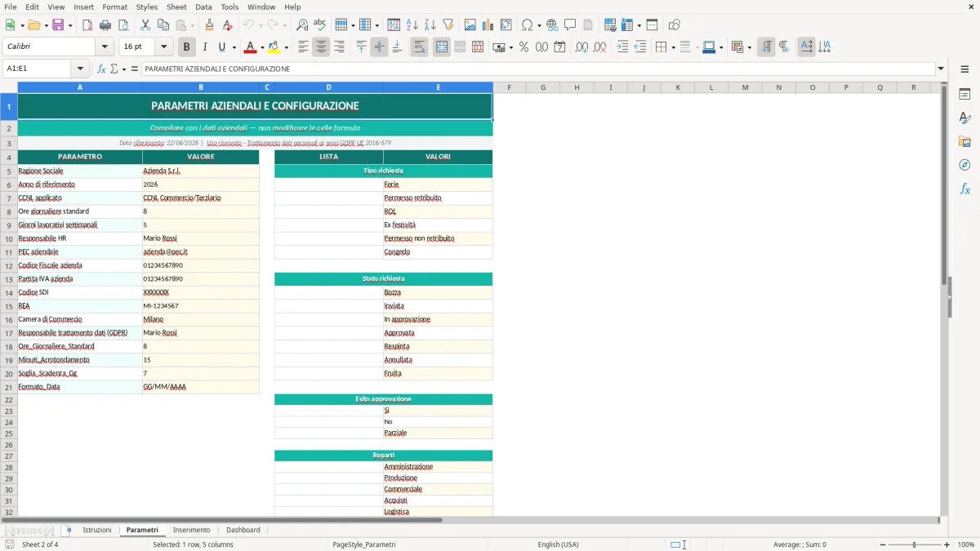Screen dimensions: 980x551
Task: Click row header 10
Action: pyautogui.click(x=9, y=238)
